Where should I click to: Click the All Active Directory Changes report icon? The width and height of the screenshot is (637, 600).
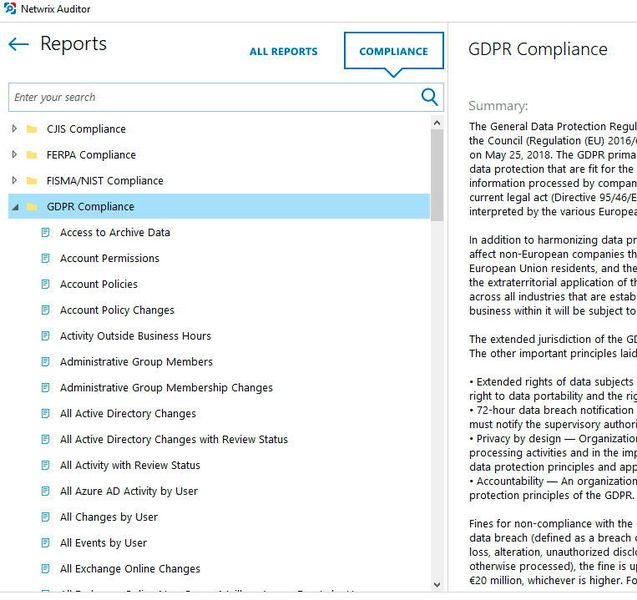[46, 414]
